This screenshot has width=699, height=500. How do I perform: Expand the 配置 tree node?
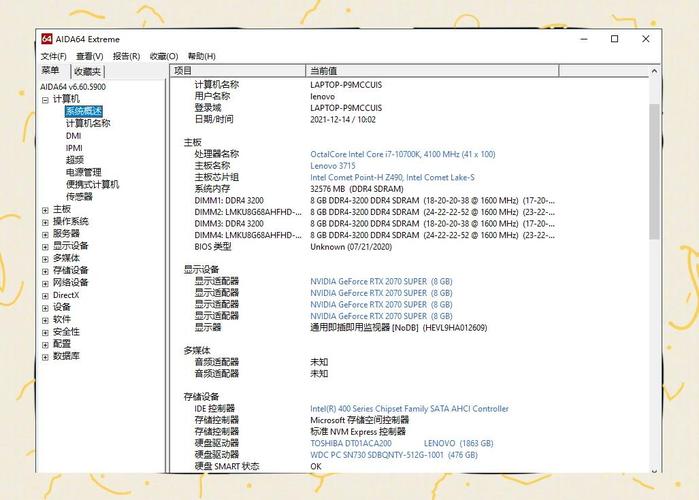click(45, 344)
